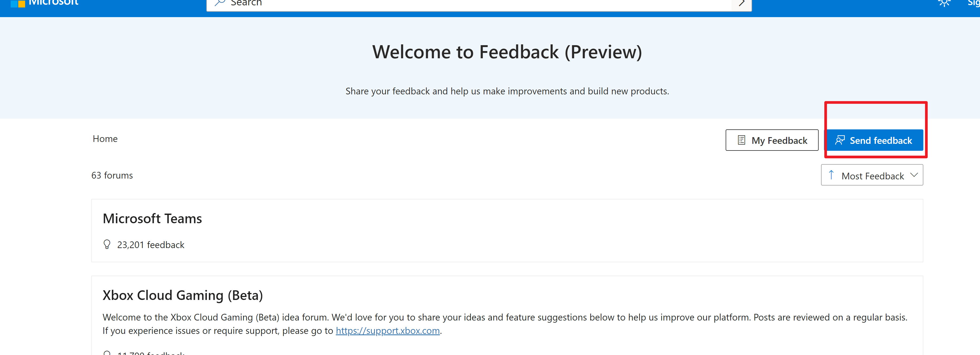Open the Microsoft Teams forum
980x355 pixels.
point(152,218)
